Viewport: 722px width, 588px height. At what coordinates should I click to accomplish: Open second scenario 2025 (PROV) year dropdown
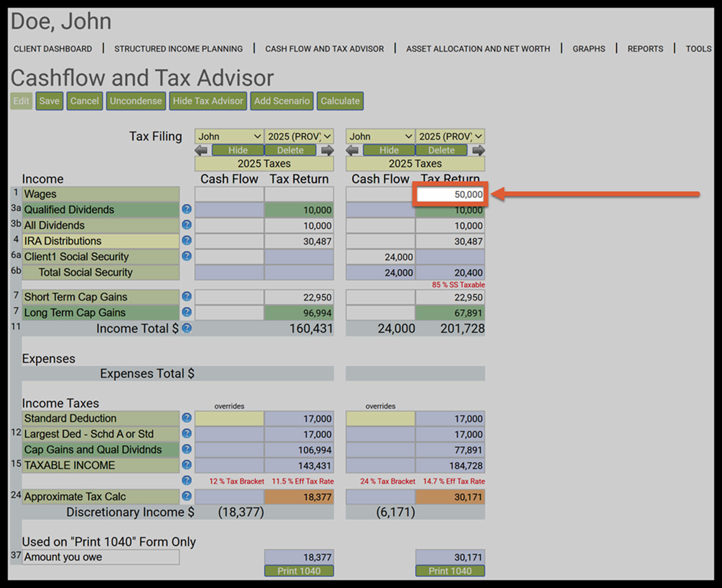click(450, 137)
